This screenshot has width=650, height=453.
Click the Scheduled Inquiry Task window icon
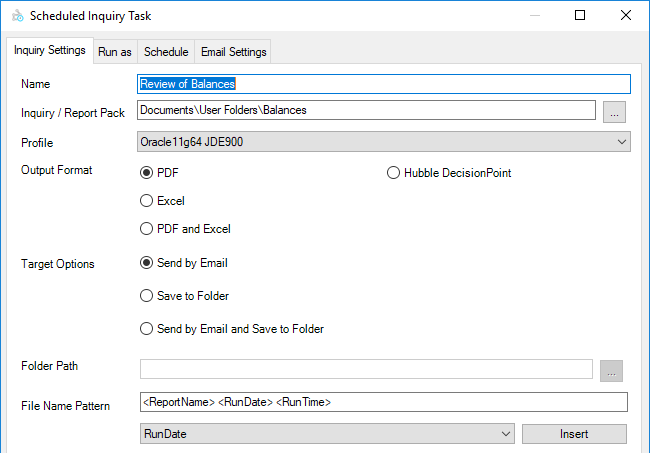(15, 16)
